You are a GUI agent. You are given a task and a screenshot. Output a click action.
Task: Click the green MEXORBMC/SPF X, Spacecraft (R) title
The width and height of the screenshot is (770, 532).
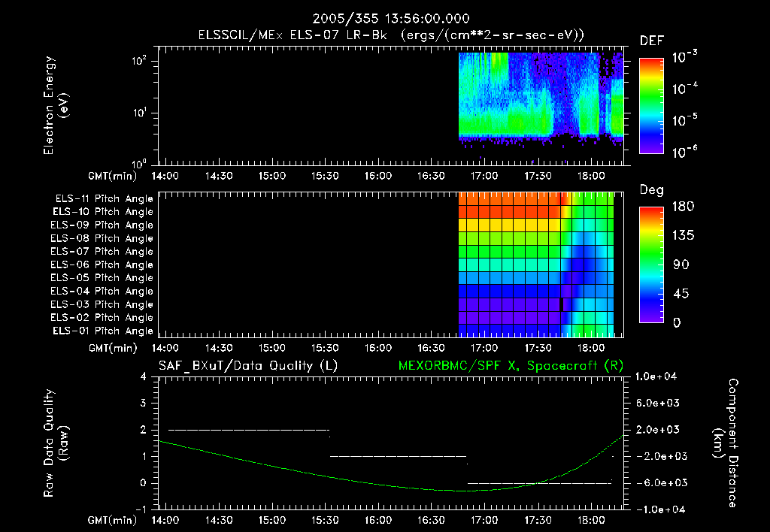coord(511,366)
